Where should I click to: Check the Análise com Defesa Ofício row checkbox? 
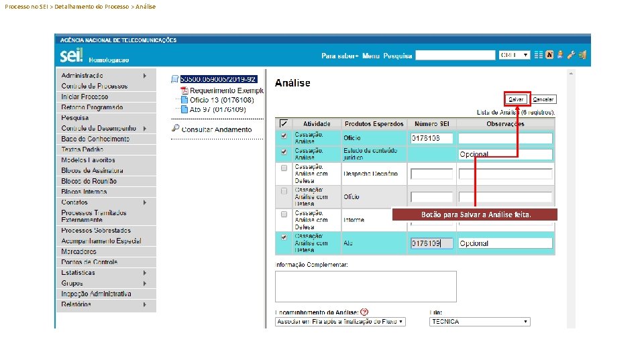[284, 191]
